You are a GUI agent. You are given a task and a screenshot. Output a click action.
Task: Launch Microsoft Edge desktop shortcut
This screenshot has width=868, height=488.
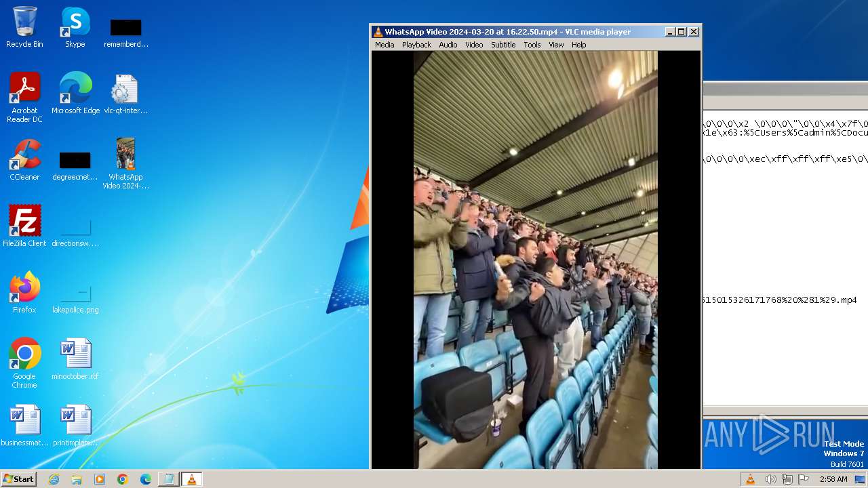(x=75, y=94)
